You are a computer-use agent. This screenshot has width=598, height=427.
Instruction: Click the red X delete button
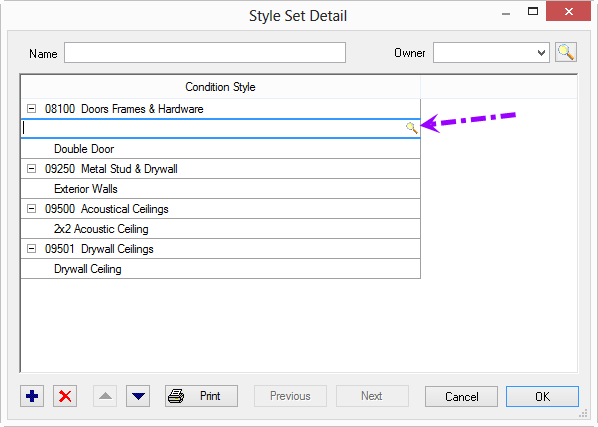coord(65,396)
